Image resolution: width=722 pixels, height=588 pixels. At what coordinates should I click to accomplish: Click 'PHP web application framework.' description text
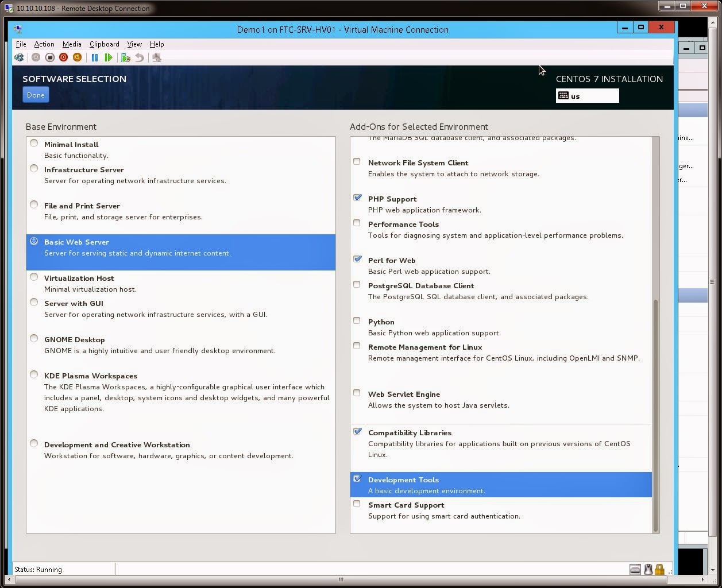424,210
